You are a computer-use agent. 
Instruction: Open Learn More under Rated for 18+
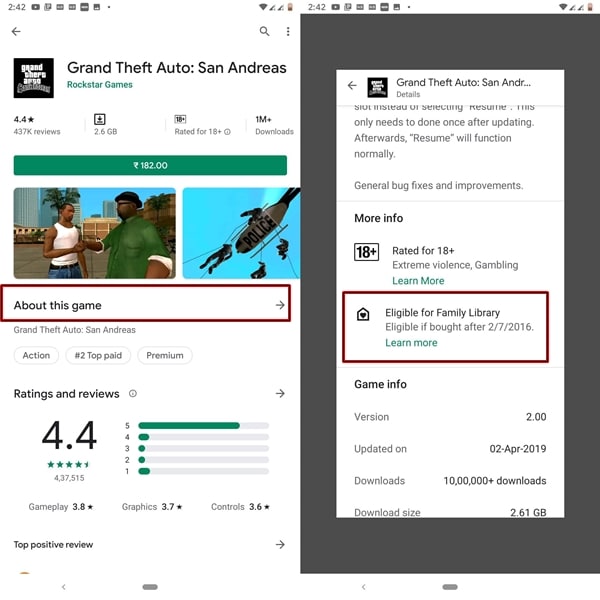point(418,281)
